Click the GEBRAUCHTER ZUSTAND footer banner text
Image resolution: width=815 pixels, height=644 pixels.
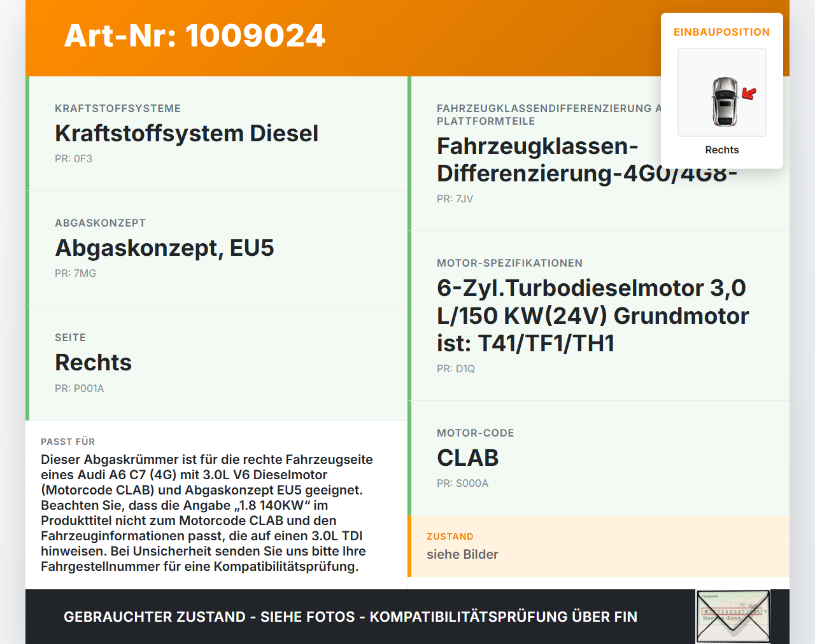coord(350,617)
